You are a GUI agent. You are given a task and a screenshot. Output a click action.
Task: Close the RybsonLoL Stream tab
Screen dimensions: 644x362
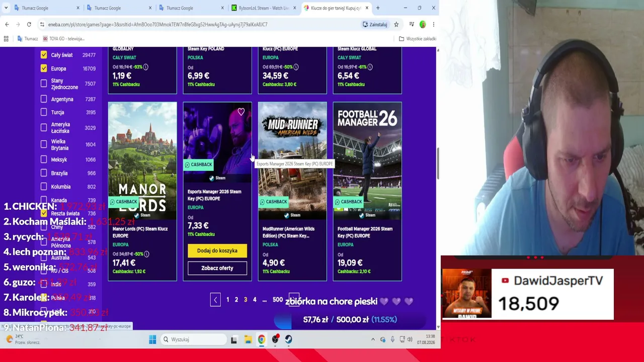(x=294, y=8)
